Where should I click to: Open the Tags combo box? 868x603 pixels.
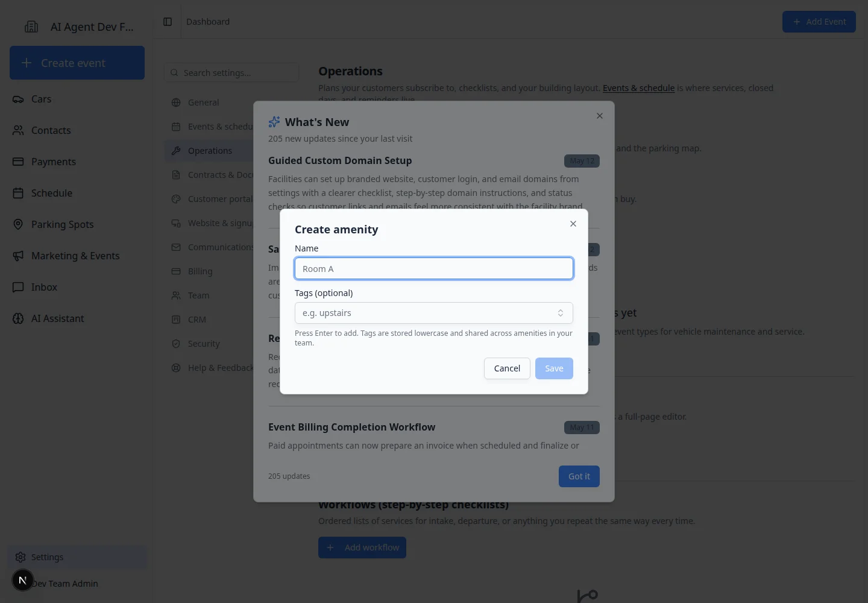pyautogui.click(x=434, y=313)
